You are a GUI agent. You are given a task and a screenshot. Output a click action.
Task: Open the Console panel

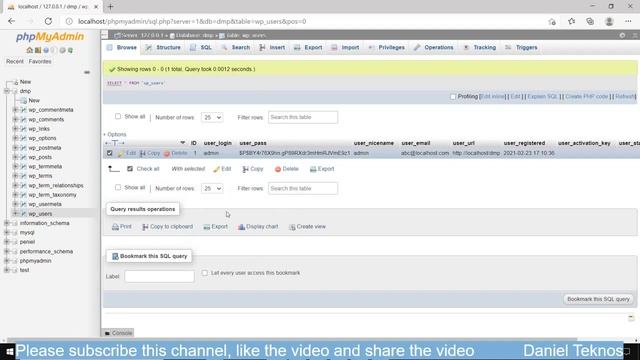click(118, 333)
